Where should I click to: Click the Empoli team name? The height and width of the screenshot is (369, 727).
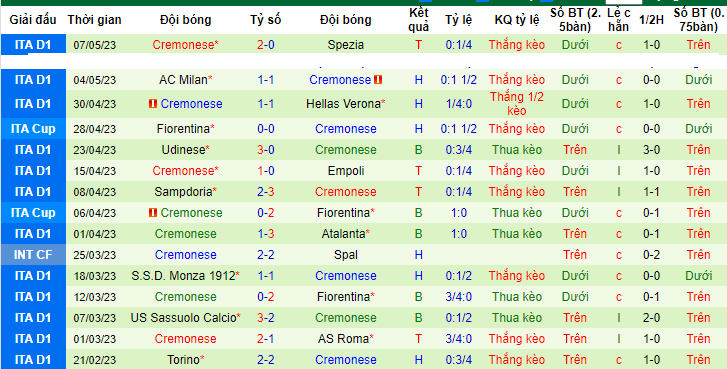pos(346,171)
